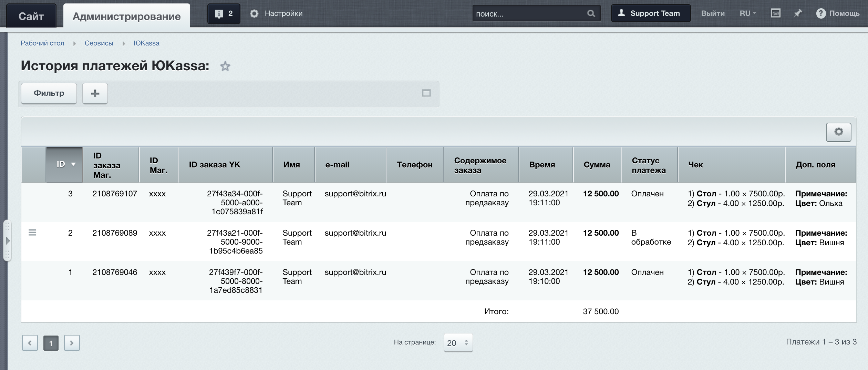The height and width of the screenshot is (370, 868).
Task: Open the RU language dropdown
Action: 747,13
